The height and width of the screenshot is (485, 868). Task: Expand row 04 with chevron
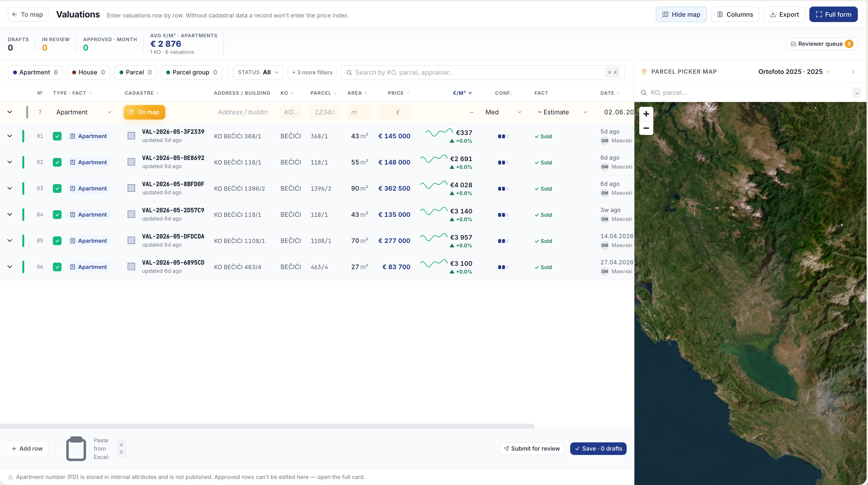(x=10, y=215)
